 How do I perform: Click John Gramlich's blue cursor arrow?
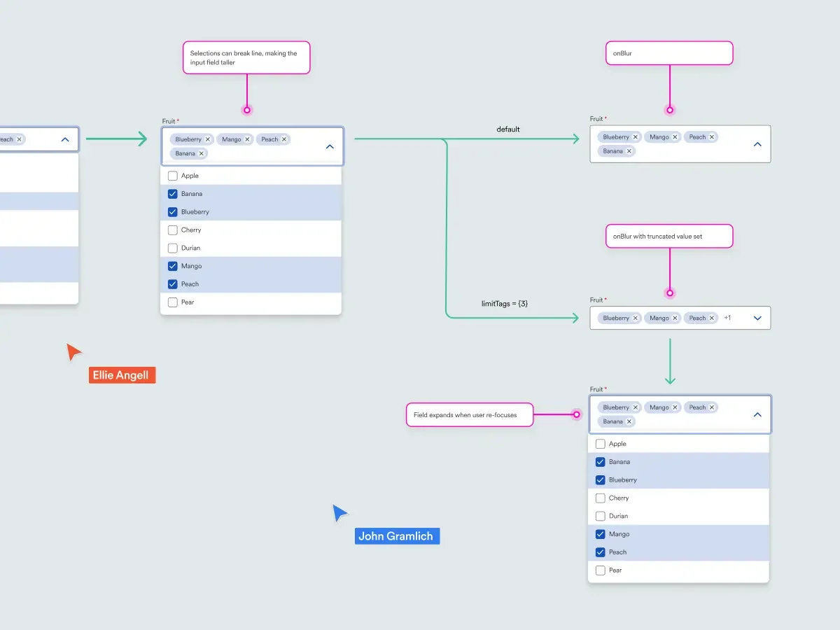(x=341, y=512)
